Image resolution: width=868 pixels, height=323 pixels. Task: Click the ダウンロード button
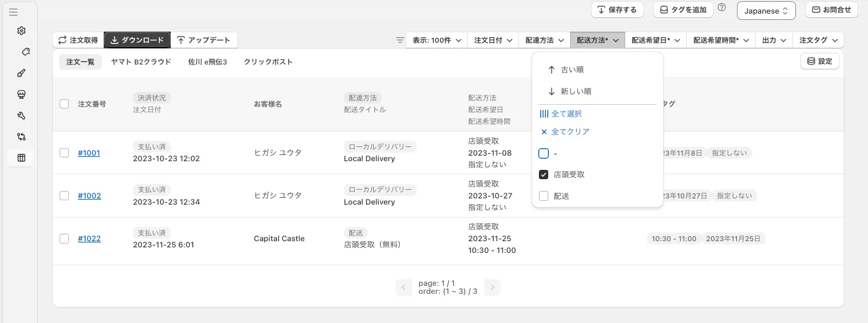(x=137, y=40)
